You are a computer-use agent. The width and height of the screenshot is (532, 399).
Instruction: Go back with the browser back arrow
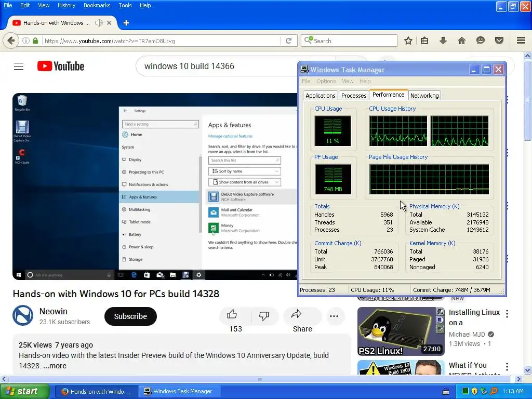click(11, 41)
